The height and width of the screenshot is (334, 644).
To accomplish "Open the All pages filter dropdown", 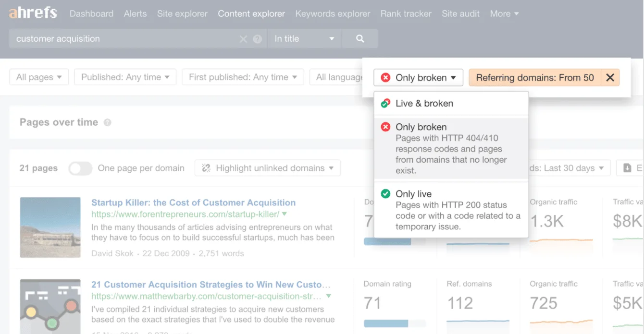I will coord(39,77).
